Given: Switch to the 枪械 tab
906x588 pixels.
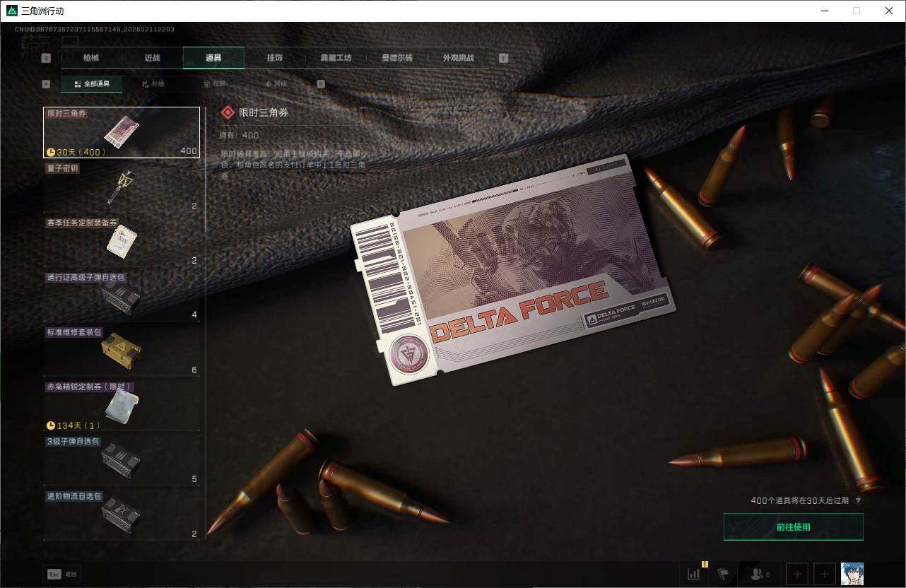Looking at the screenshot, I should pos(91,58).
